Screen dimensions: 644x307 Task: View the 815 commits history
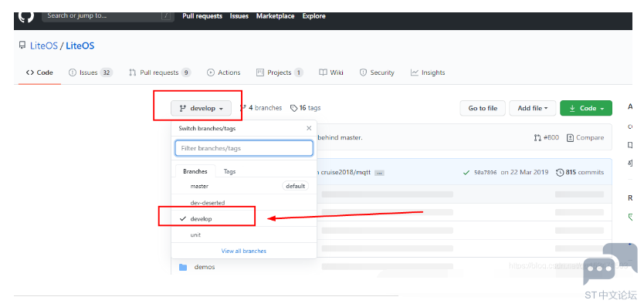[x=580, y=172]
